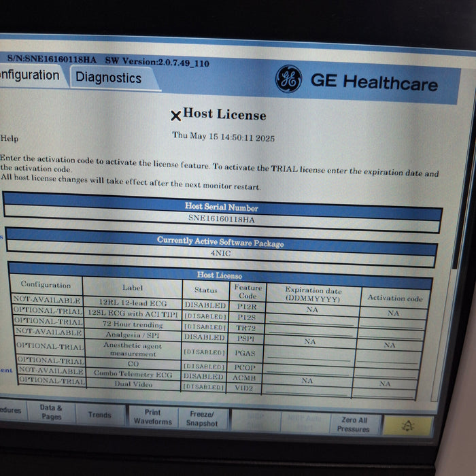
Task: Click the date 'Thu May 15 14:50:11 2025'
Action: [223, 136]
